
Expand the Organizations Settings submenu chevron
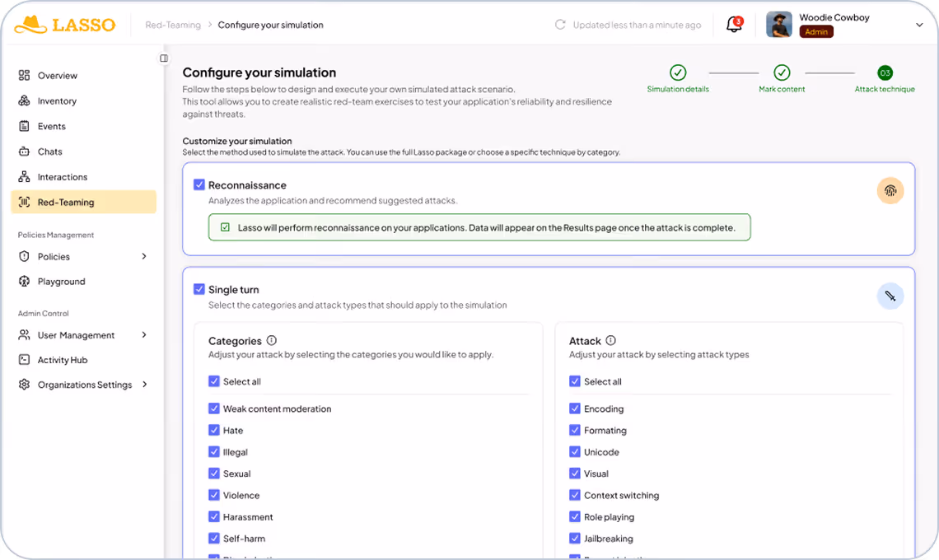pyautogui.click(x=144, y=385)
